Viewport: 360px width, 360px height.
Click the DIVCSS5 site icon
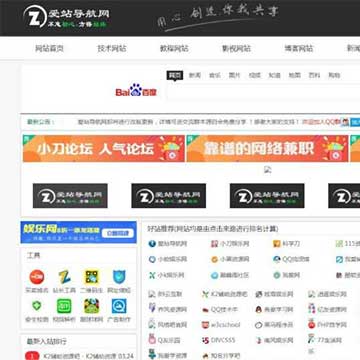point(205,340)
